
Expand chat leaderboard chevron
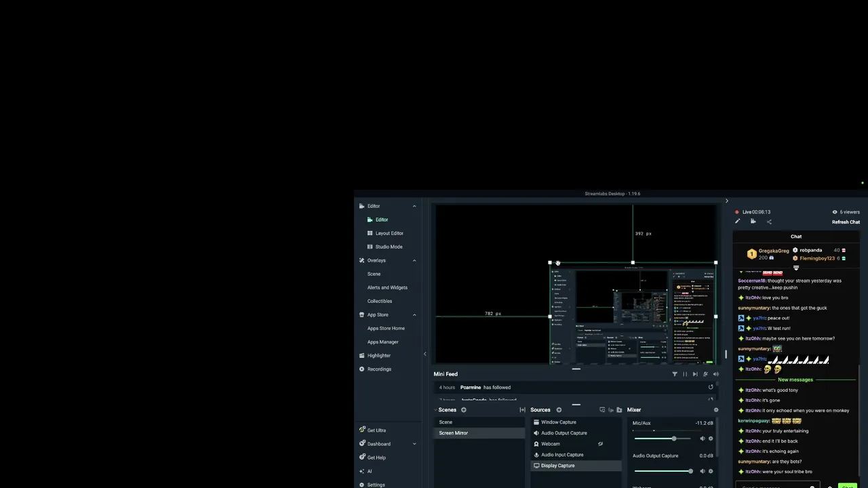(x=796, y=268)
